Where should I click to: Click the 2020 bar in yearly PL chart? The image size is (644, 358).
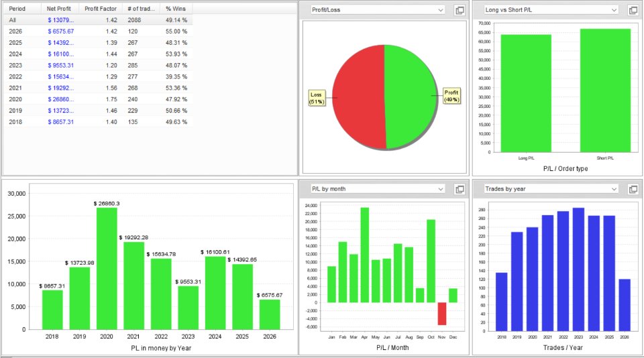(107, 268)
